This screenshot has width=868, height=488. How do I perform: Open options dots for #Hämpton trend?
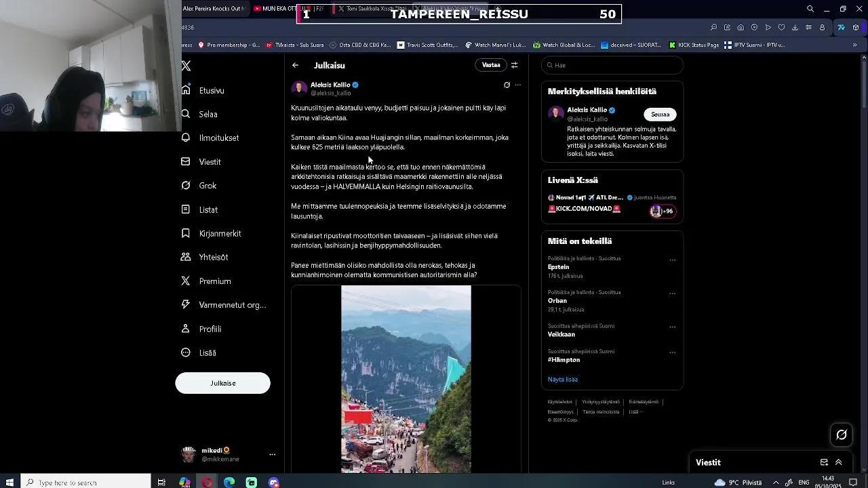pos(673,352)
